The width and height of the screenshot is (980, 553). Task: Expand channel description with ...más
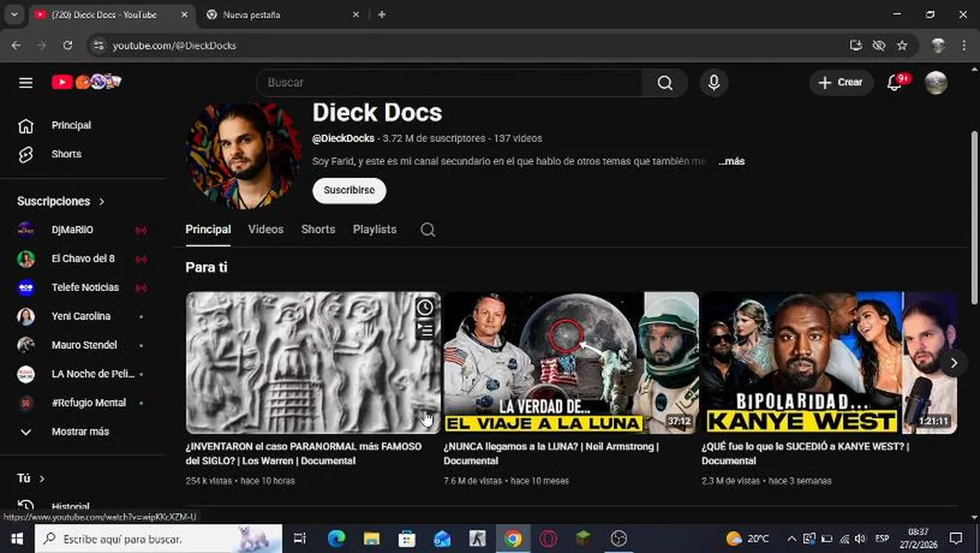732,161
